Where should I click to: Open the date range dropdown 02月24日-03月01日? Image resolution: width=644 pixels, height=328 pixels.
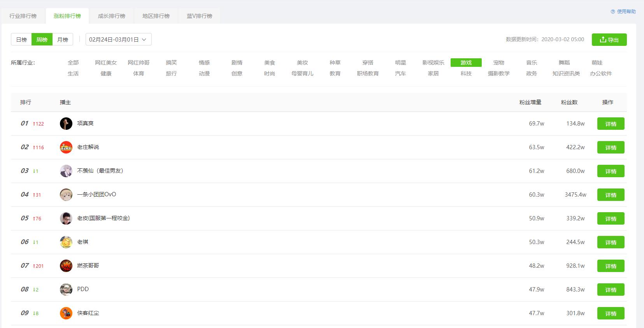pos(119,40)
